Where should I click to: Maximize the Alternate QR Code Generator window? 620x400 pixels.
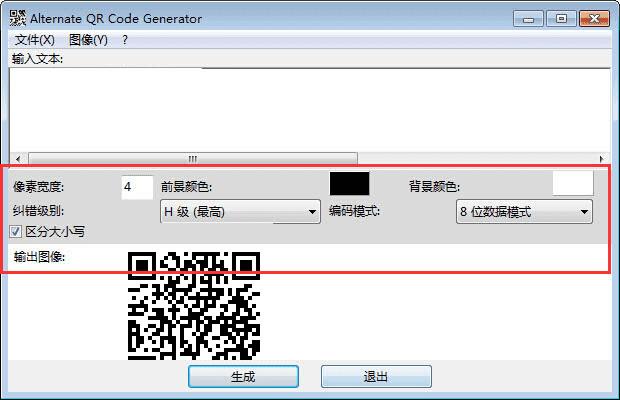[x=561, y=19]
